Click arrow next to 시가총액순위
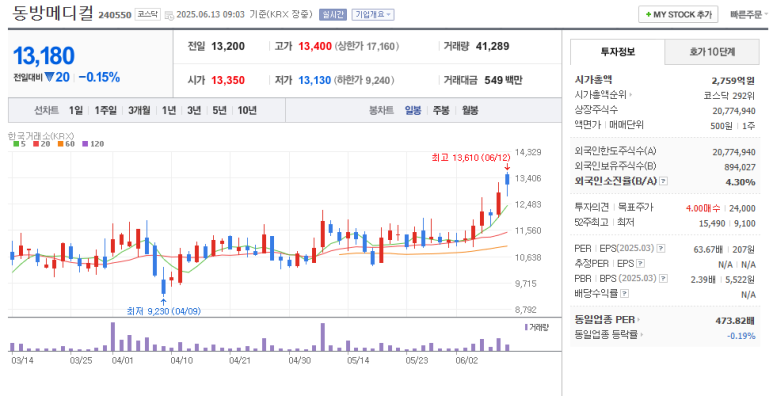 point(631,95)
